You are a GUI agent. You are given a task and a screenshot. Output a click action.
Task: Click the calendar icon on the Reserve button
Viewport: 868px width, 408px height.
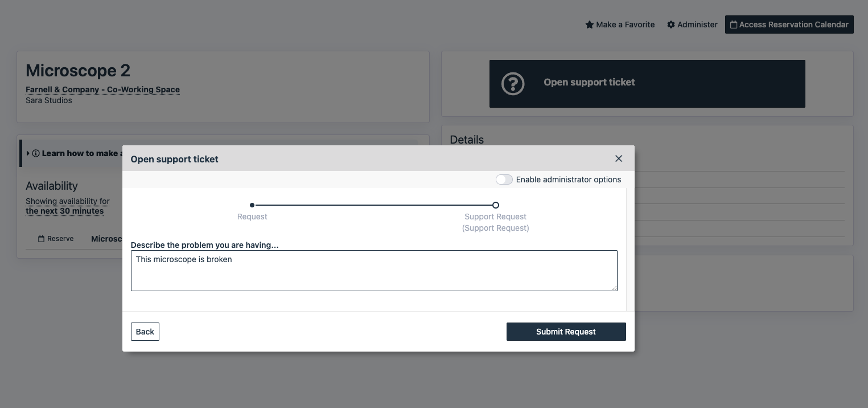click(x=41, y=239)
